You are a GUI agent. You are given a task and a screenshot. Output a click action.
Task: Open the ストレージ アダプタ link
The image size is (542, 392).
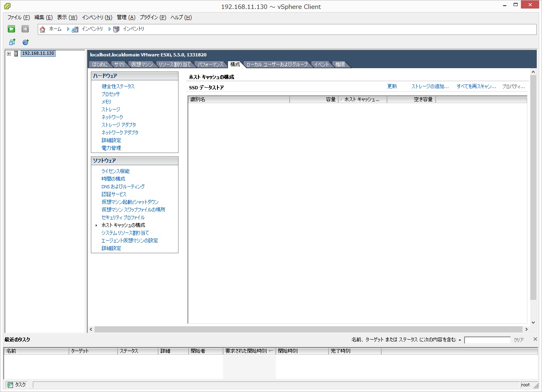119,125
